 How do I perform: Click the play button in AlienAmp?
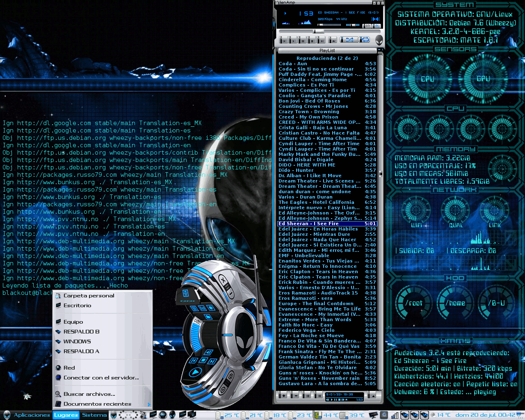click(x=293, y=40)
